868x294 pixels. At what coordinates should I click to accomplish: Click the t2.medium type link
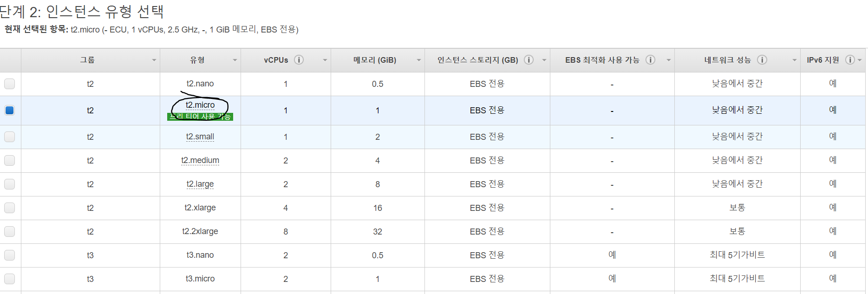coord(200,160)
